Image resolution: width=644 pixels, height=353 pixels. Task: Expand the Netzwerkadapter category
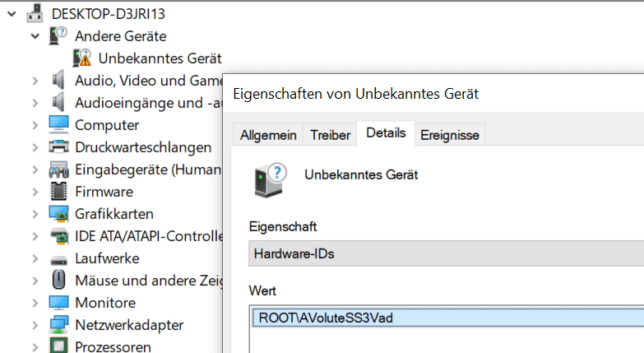pos(35,325)
